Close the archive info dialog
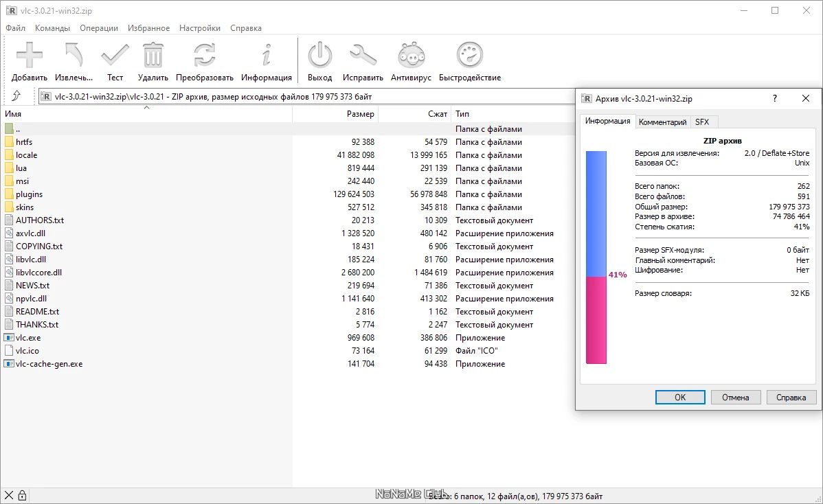 [806, 98]
